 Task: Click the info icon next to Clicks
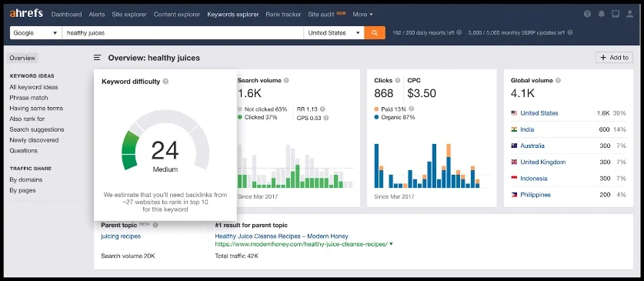[x=398, y=81]
